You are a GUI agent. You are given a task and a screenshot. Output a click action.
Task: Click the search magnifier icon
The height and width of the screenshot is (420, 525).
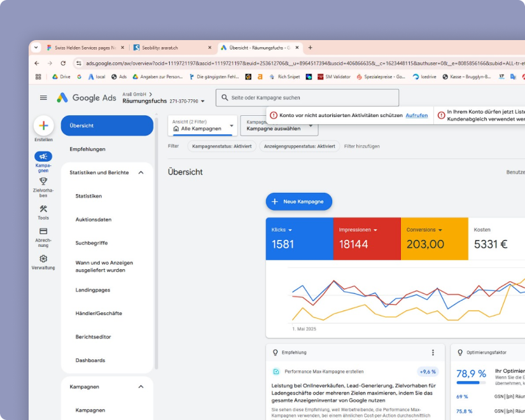click(x=225, y=97)
